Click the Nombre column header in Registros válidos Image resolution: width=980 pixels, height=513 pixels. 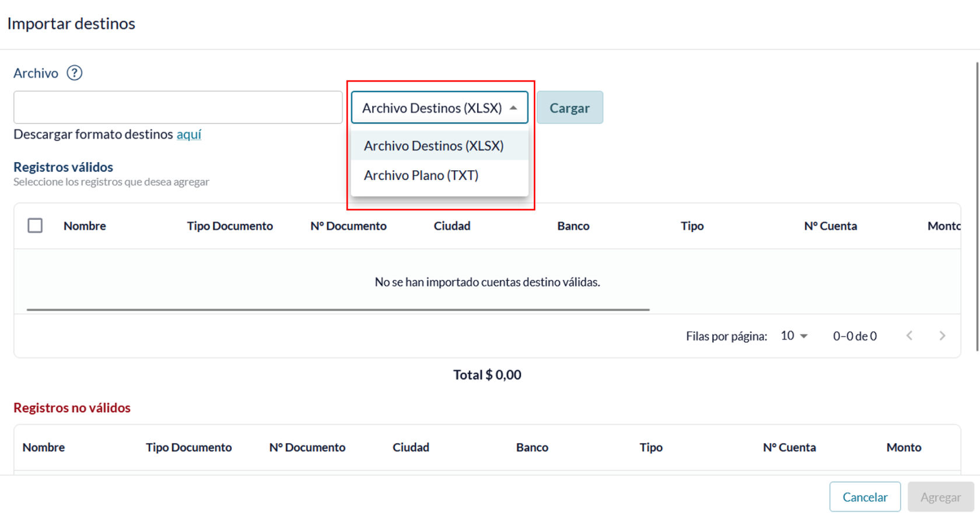tap(85, 226)
